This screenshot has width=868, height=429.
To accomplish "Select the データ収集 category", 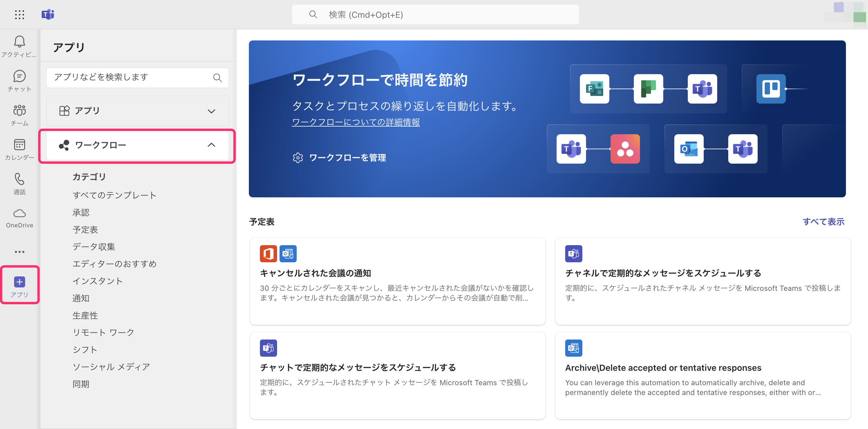I will 94,247.
